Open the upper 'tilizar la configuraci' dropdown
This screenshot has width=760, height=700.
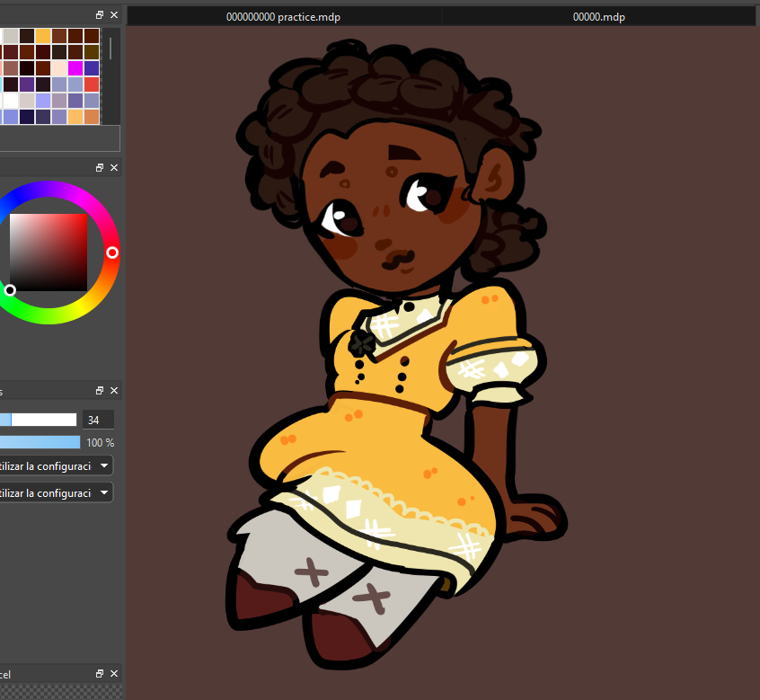pos(56,465)
